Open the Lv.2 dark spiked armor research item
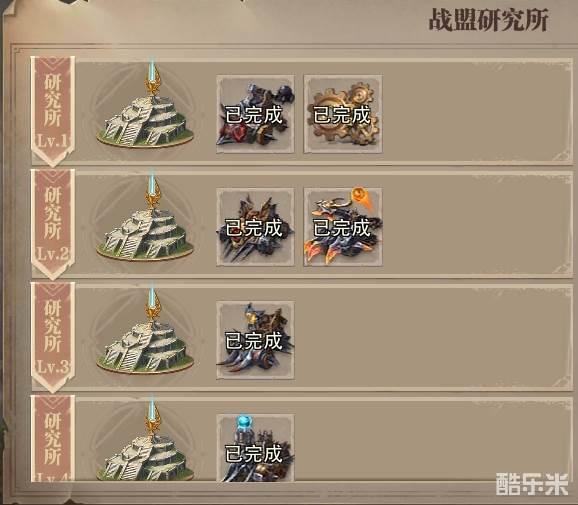This screenshot has height=505, width=578. point(255,227)
